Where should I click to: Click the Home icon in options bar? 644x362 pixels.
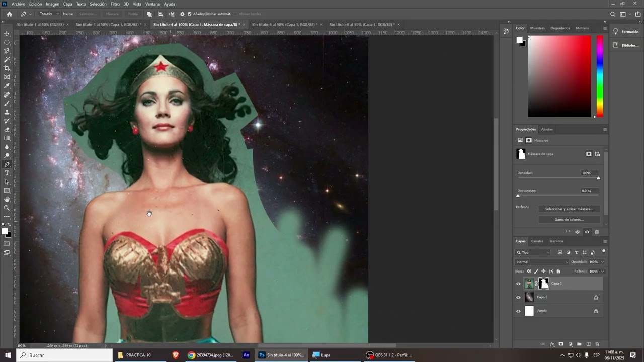[9, 14]
